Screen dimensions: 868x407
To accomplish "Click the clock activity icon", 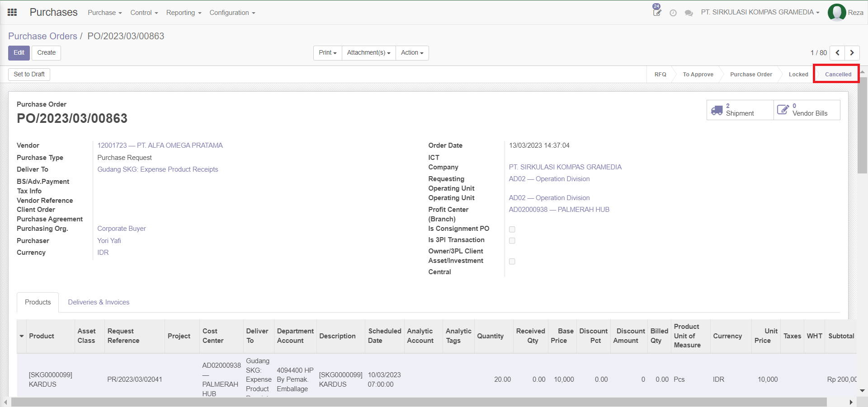I will [673, 13].
